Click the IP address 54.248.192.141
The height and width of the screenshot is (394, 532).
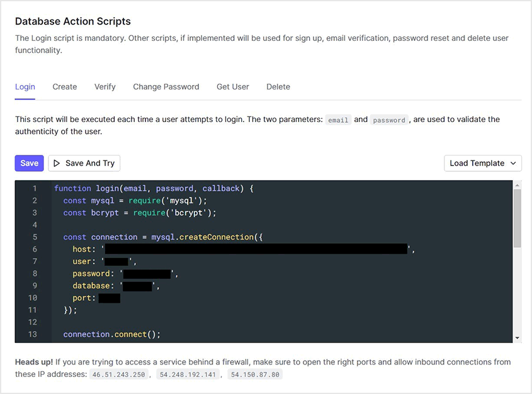(188, 374)
